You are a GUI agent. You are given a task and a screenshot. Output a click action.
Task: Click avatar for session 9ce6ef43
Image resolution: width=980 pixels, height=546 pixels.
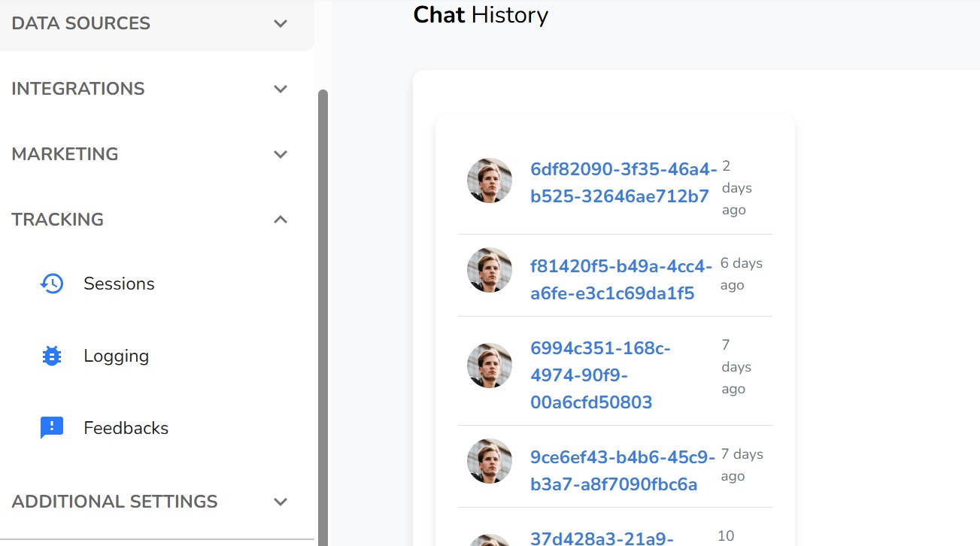coord(490,461)
